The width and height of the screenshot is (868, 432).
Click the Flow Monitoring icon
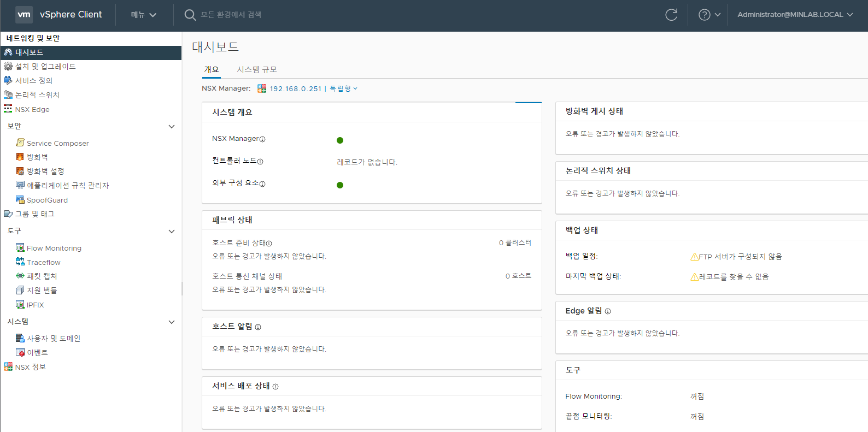(x=20, y=248)
